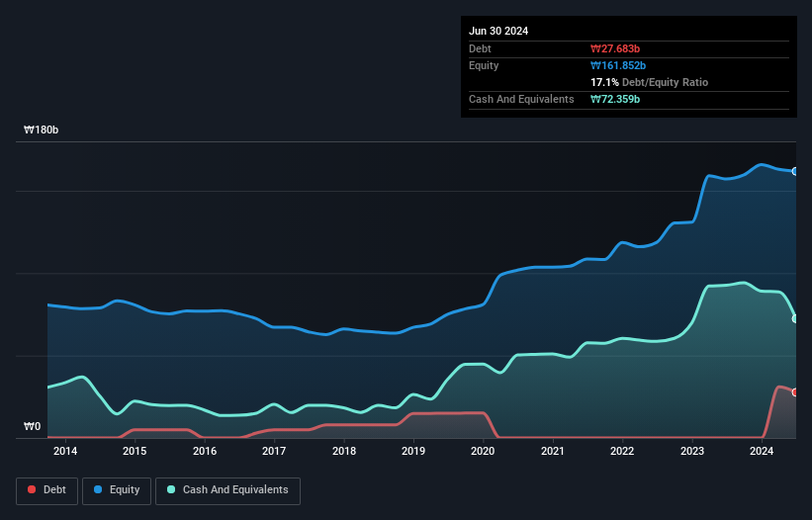Click the Equity label in tooltip
The width and height of the screenshot is (812, 520).
(x=484, y=65)
